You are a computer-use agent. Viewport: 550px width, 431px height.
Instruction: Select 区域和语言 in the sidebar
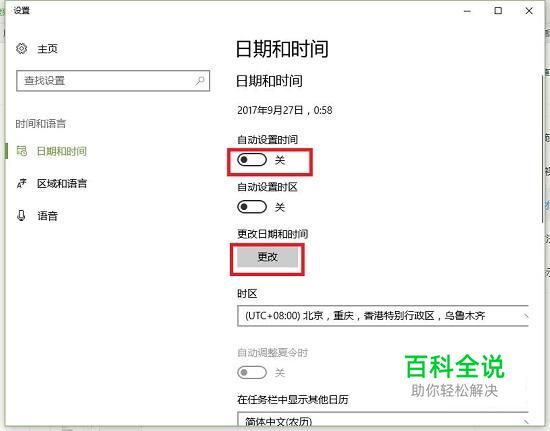pos(62,183)
